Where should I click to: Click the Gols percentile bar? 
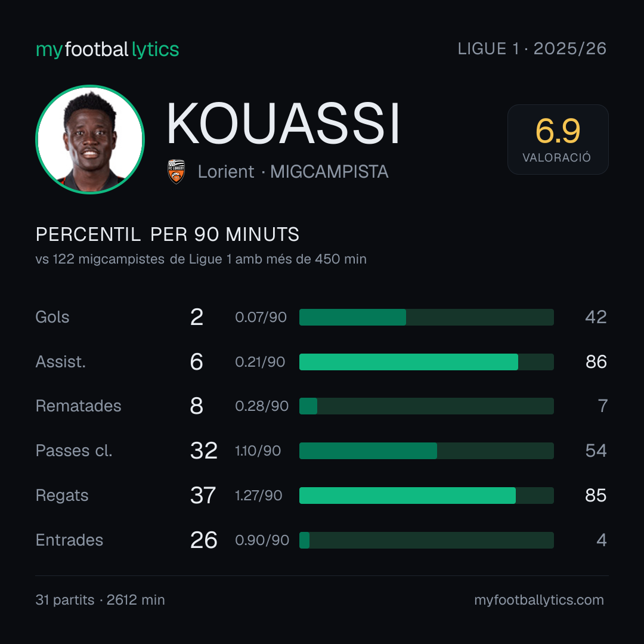tap(426, 317)
